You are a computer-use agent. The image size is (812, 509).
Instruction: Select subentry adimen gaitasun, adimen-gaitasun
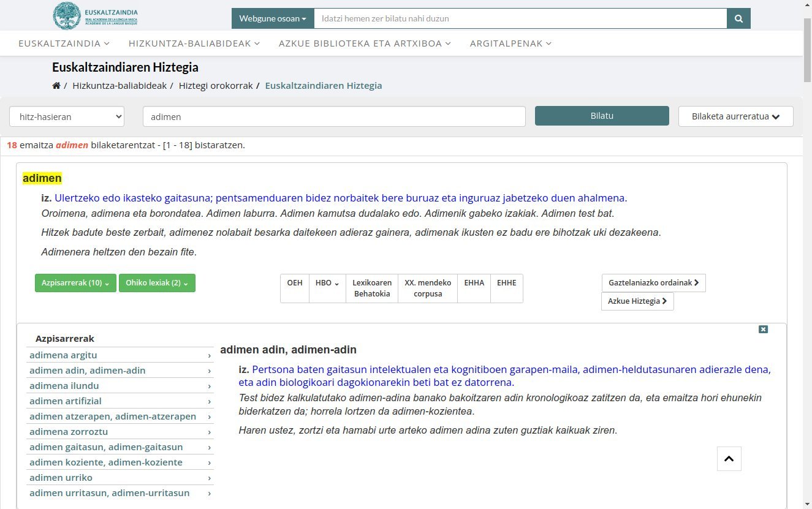tap(120, 447)
